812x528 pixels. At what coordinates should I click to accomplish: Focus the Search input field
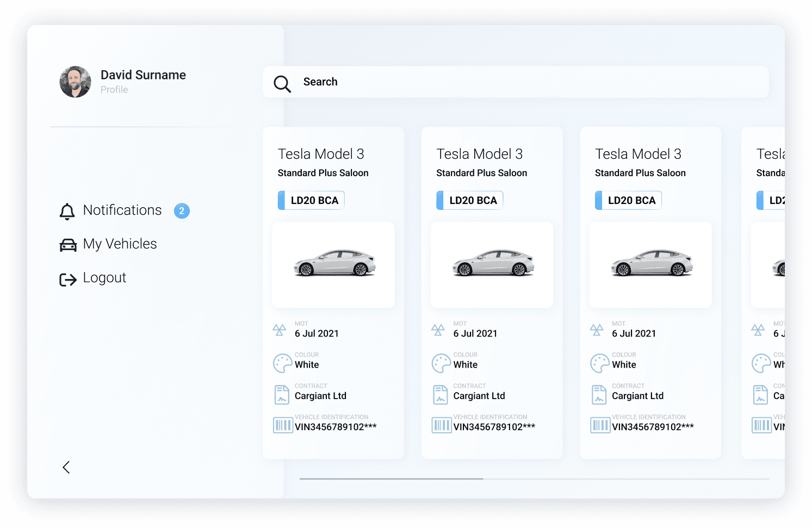(516, 82)
